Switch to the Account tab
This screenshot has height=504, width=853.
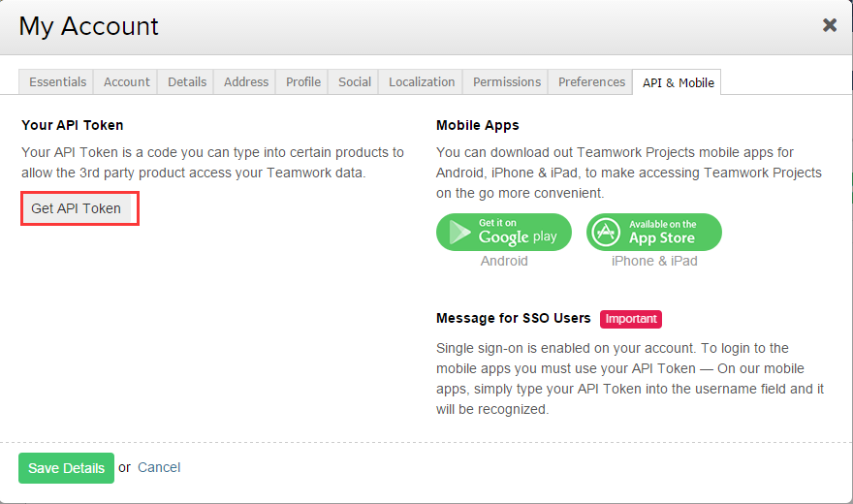click(x=126, y=82)
